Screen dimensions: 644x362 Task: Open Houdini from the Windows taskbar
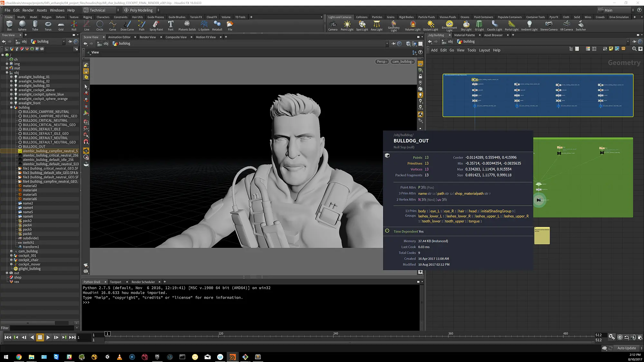(232, 357)
